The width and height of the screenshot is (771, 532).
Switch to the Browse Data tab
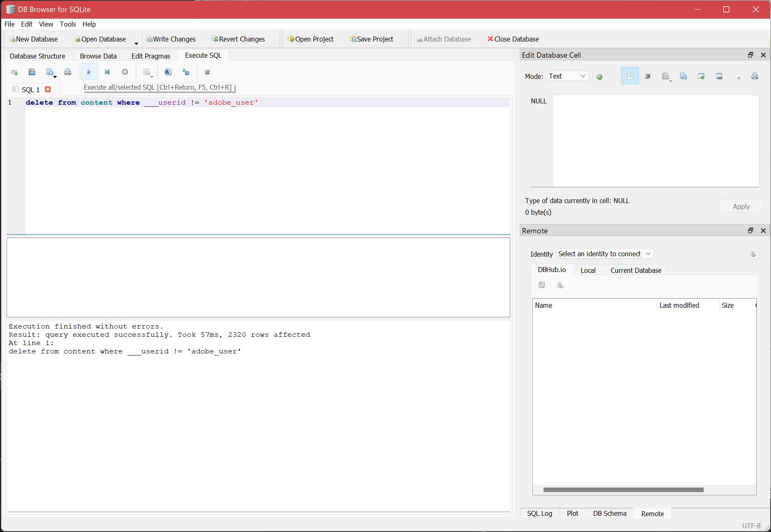(x=98, y=56)
